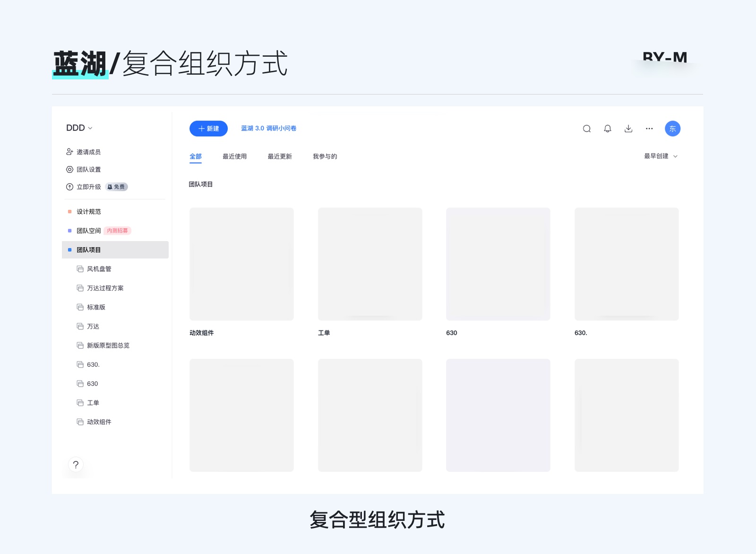
Task: Open the more options ellipsis menu
Action: (649, 129)
